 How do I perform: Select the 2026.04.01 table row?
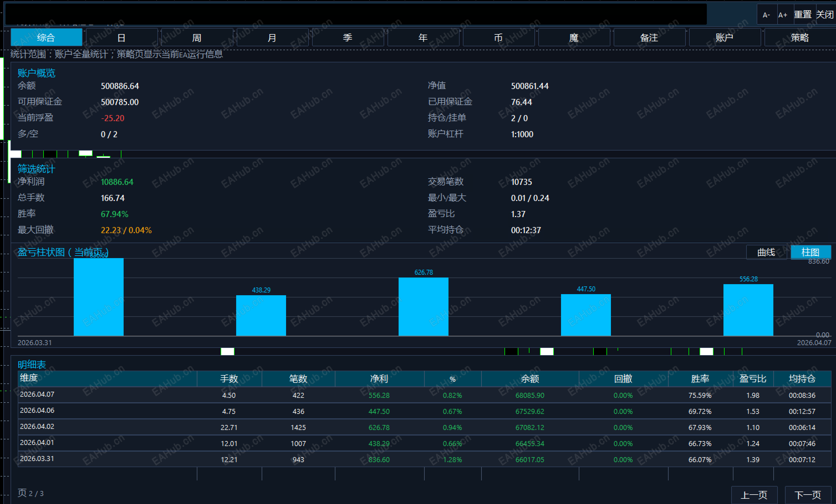pyautogui.click(x=424, y=443)
